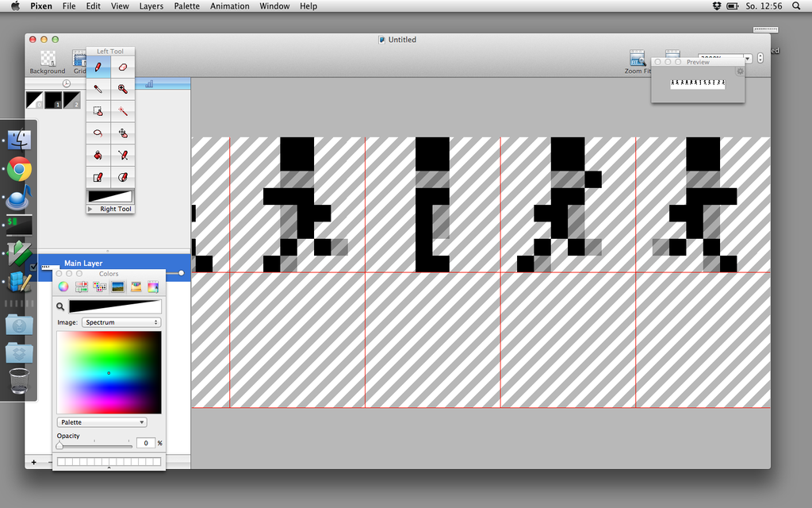
Task: Open Spotlight search in menu bar
Action: (x=796, y=6)
